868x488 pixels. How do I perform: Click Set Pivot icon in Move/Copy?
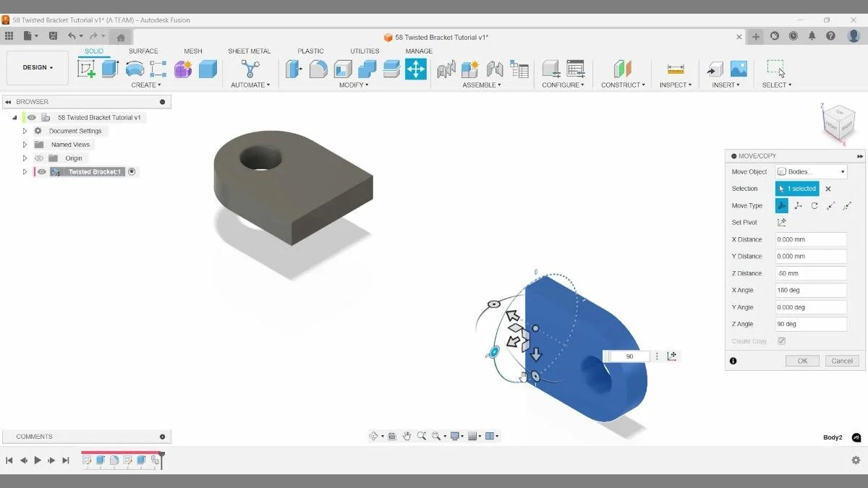click(x=782, y=223)
